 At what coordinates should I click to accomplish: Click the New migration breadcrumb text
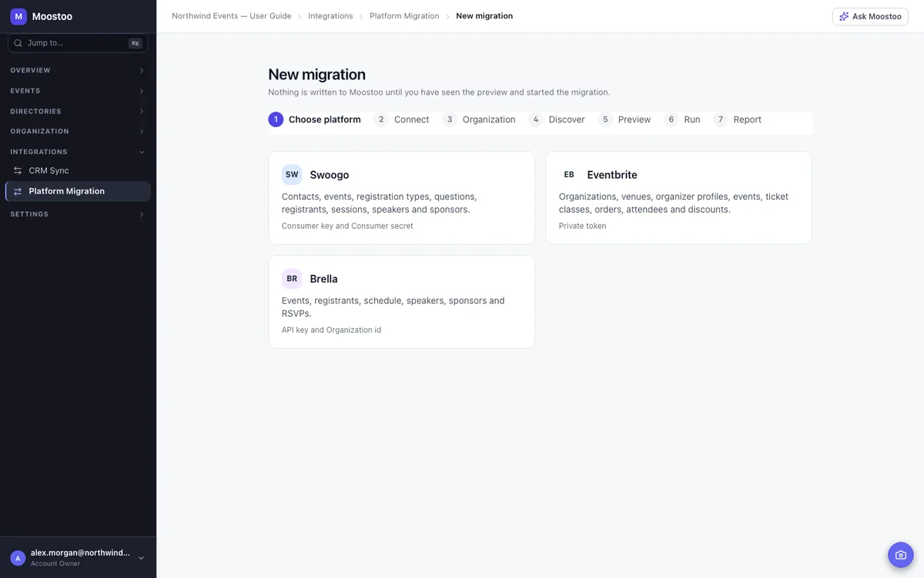tap(484, 16)
